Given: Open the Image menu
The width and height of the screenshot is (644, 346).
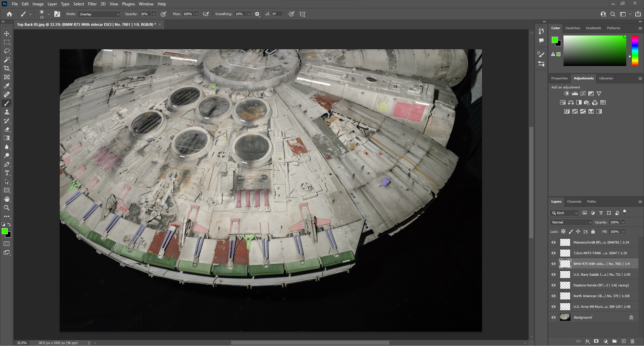Looking at the screenshot, I should pyautogui.click(x=38, y=4).
